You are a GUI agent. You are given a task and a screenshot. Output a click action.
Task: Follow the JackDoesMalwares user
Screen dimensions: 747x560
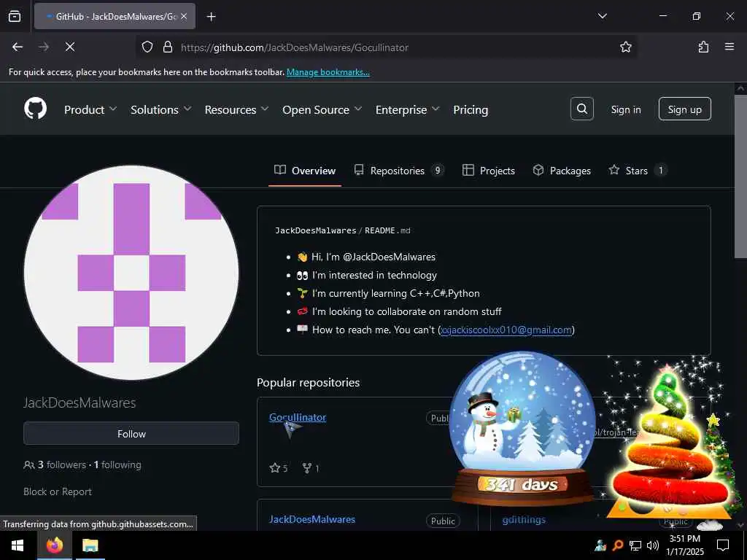point(131,434)
